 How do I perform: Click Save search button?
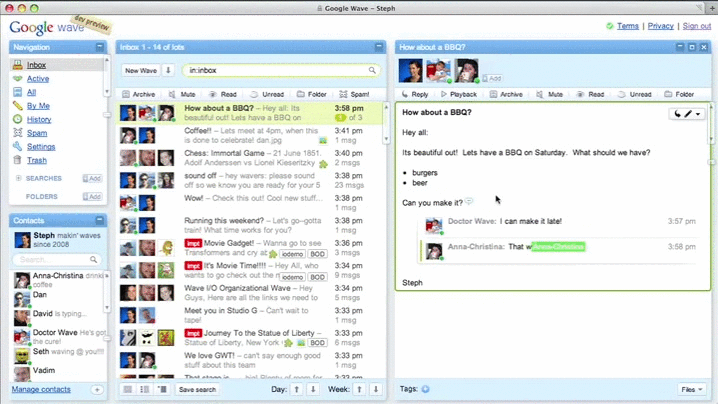[x=197, y=389]
